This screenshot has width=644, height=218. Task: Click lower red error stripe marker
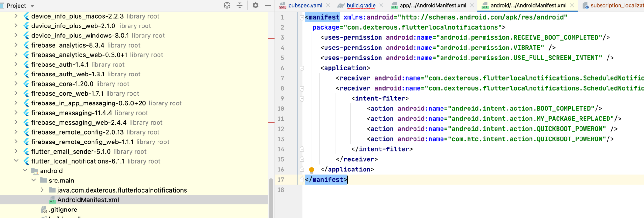pos(271,123)
